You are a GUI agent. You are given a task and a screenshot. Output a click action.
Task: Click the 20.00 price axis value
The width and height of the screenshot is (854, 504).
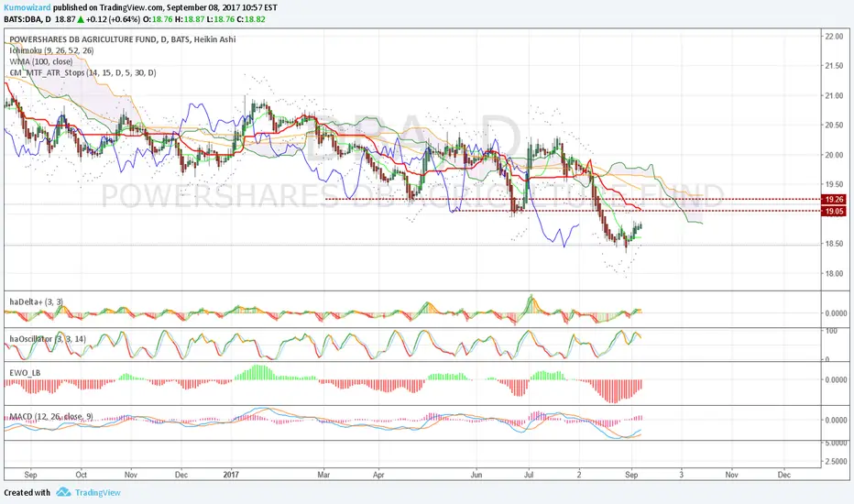tap(833, 155)
